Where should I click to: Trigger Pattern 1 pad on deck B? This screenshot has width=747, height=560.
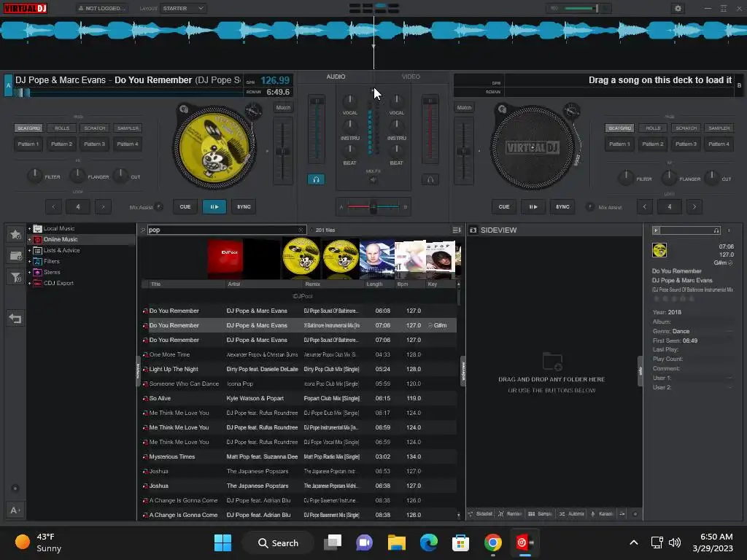pyautogui.click(x=619, y=144)
